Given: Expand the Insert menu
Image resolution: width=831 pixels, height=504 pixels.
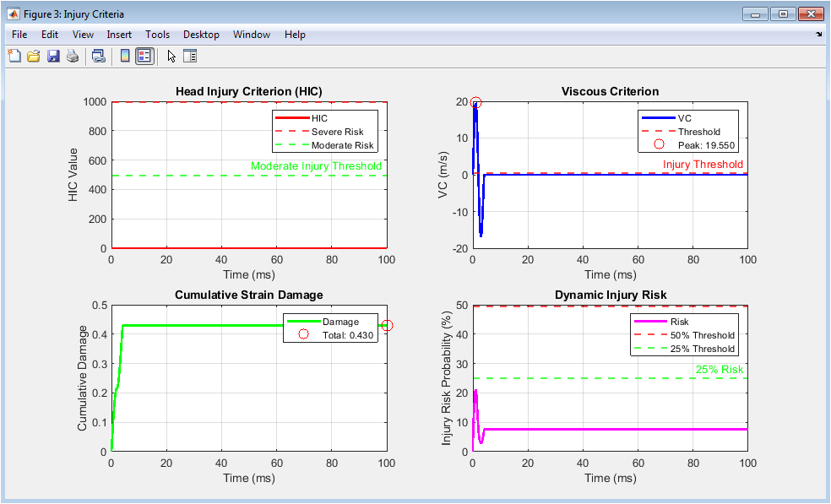Looking at the screenshot, I should point(119,35).
